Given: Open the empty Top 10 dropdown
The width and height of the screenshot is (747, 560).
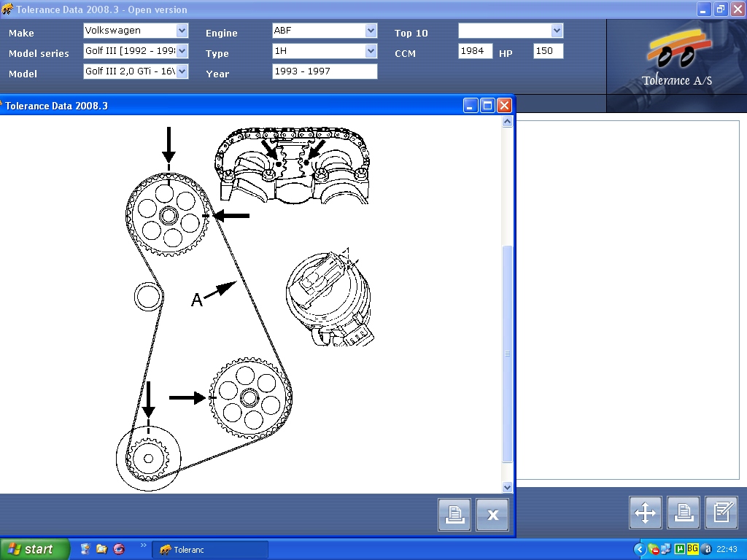Looking at the screenshot, I should coord(557,31).
